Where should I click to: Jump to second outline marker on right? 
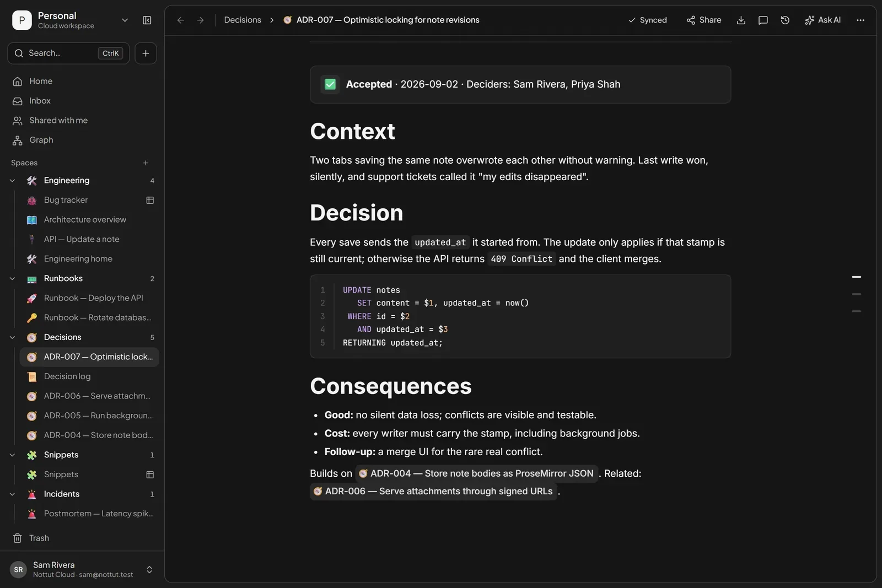coord(857,294)
